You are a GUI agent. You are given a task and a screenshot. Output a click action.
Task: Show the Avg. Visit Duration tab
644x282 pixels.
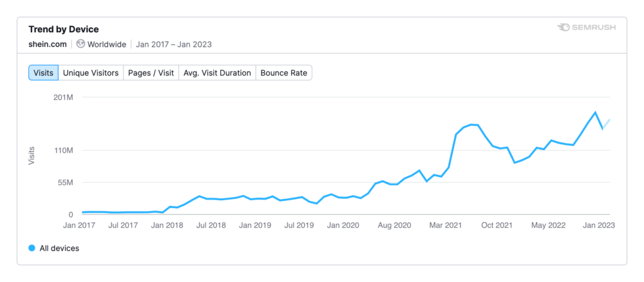click(x=217, y=73)
